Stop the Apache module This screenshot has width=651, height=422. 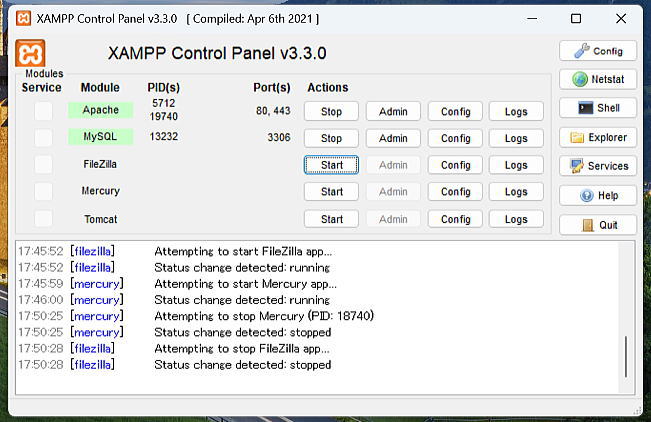[331, 112]
